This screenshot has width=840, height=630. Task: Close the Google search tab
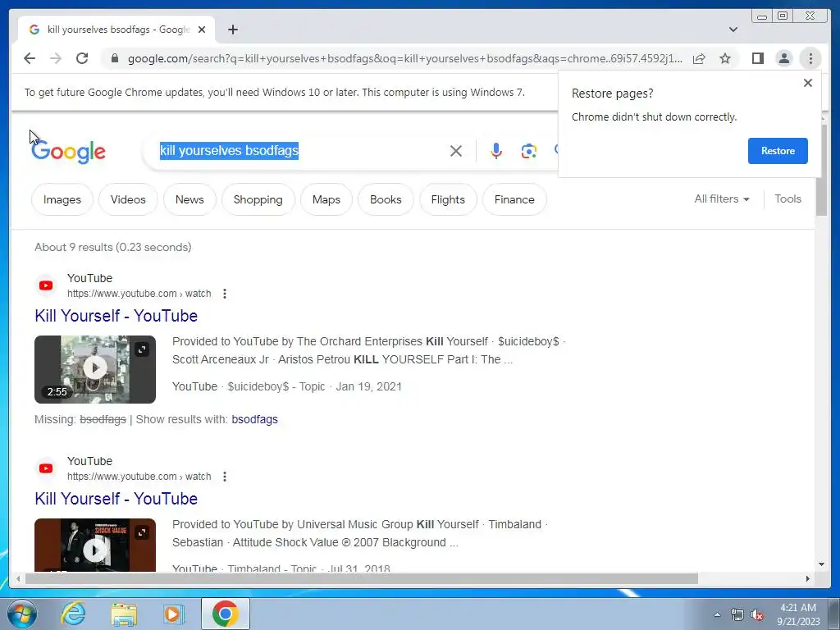tap(202, 30)
